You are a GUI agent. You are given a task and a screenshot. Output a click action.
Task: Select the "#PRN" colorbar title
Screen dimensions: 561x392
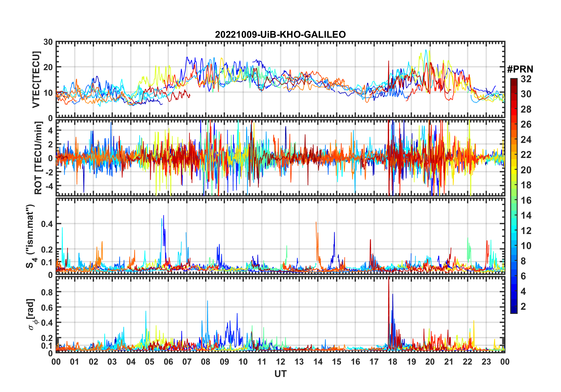click(x=520, y=69)
